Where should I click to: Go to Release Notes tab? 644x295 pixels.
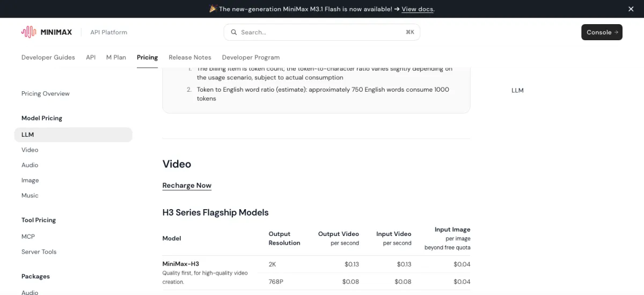pos(190,57)
